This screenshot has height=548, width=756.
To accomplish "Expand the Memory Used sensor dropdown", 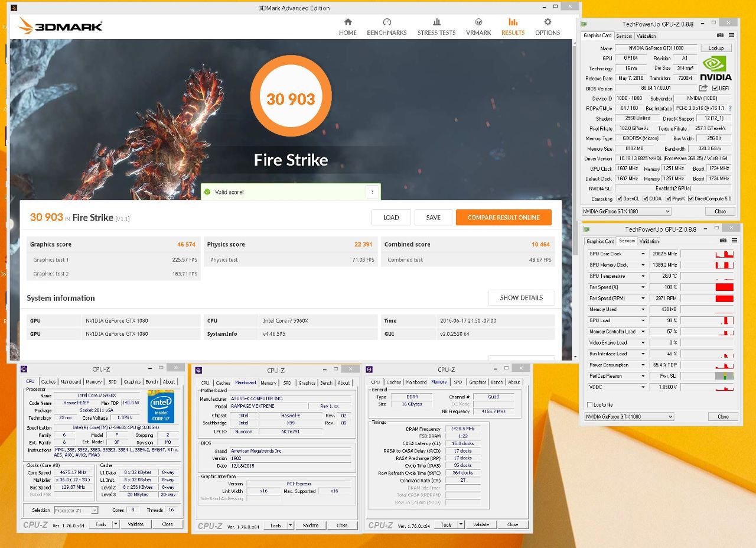I will pos(643,309).
